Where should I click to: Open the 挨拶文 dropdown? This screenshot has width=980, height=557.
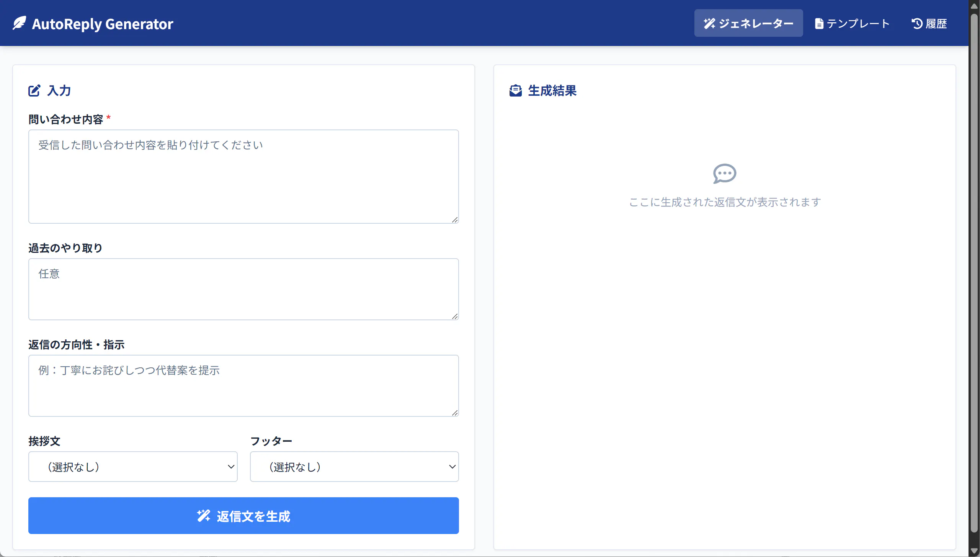click(x=133, y=467)
